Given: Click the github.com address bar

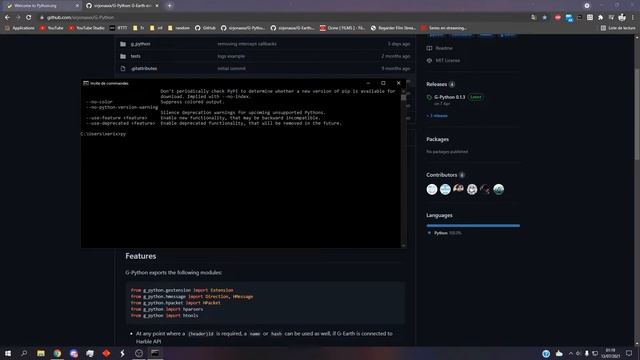Looking at the screenshot, I should (x=282, y=18).
